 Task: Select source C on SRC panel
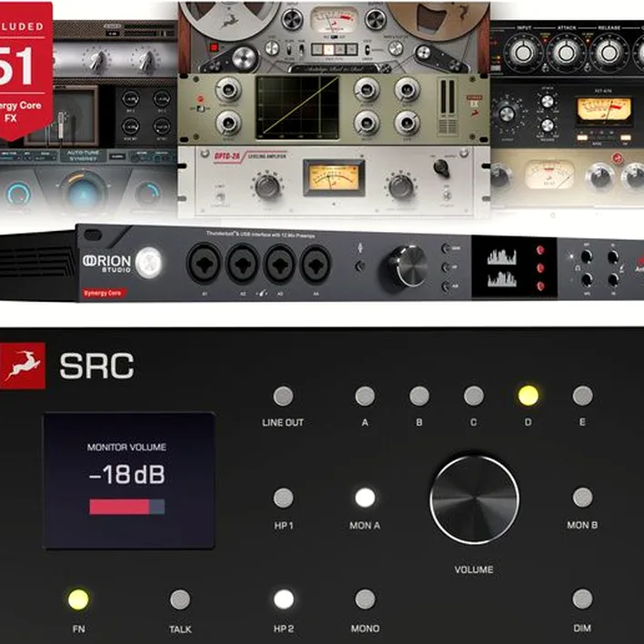tap(474, 397)
